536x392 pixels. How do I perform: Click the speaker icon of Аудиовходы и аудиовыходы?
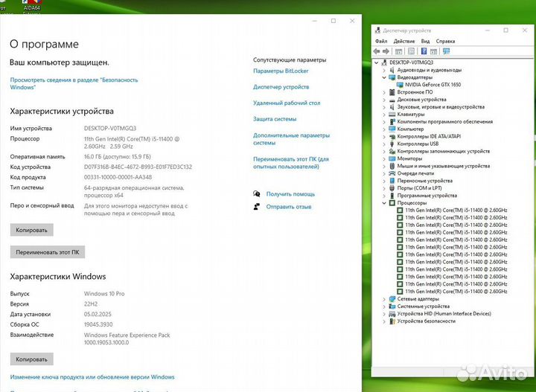point(392,70)
